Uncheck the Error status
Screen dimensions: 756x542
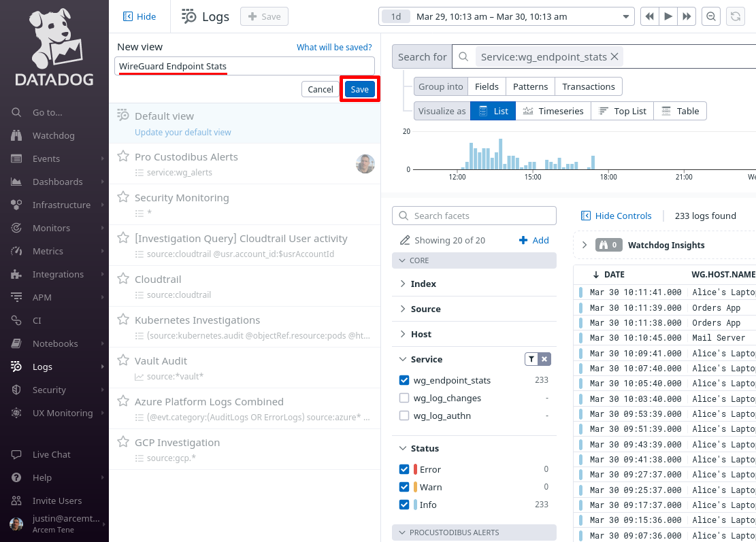pyautogui.click(x=404, y=469)
